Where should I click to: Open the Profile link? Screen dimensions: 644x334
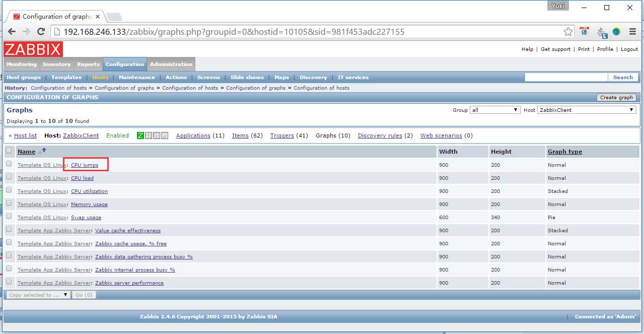click(605, 49)
